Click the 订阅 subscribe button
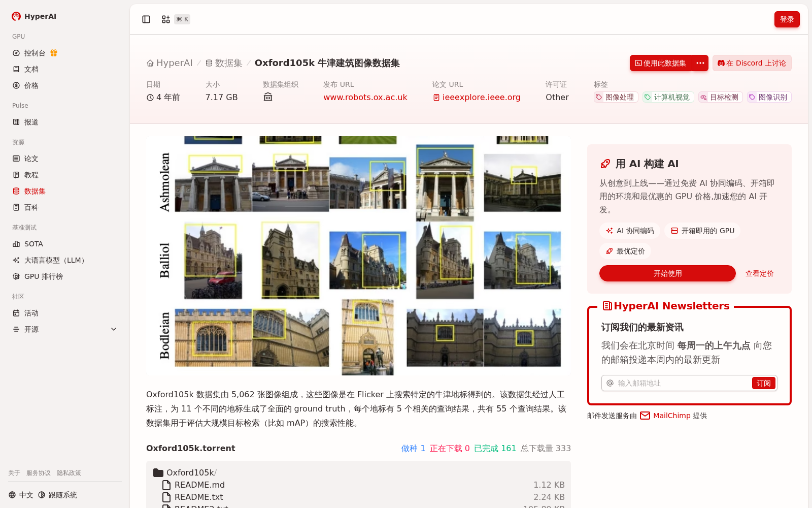This screenshot has height=508, width=812. pyautogui.click(x=763, y=383)
